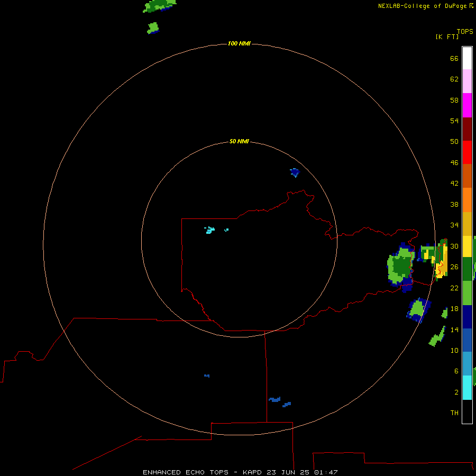Image resolution: width=476 pixels, height=476 pixels.
Task: Click the legend value 54
Action: pos(454,121)
